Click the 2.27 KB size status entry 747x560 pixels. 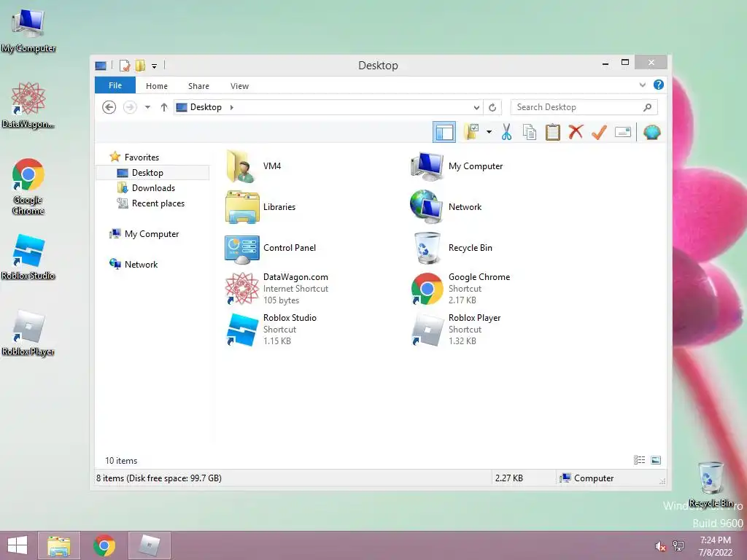click(x=508, y=478)
